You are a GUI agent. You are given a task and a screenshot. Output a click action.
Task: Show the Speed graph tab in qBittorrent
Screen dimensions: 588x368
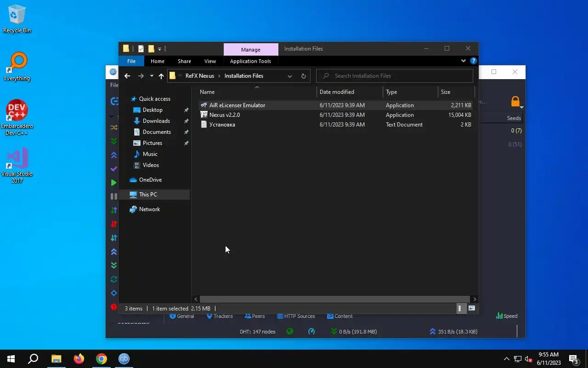tap(507, 316)
